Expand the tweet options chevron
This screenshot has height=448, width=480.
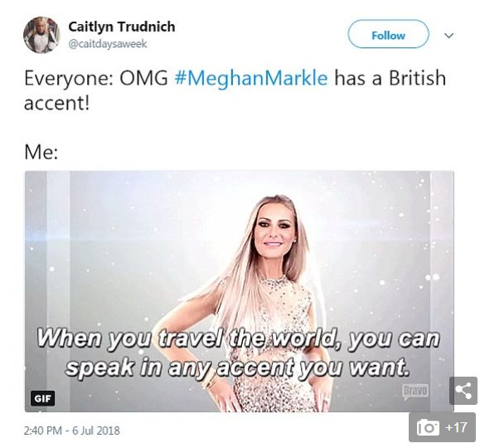448,35
